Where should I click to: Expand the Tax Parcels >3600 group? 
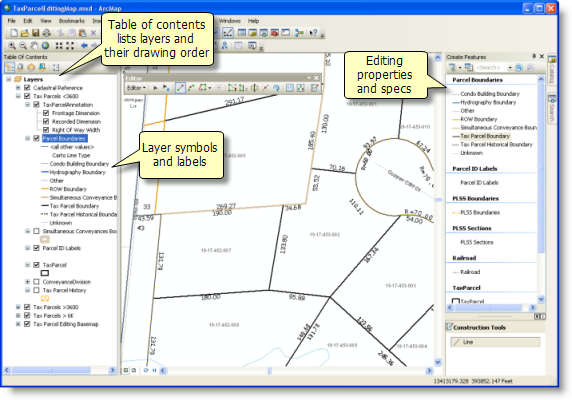(18, 307)
